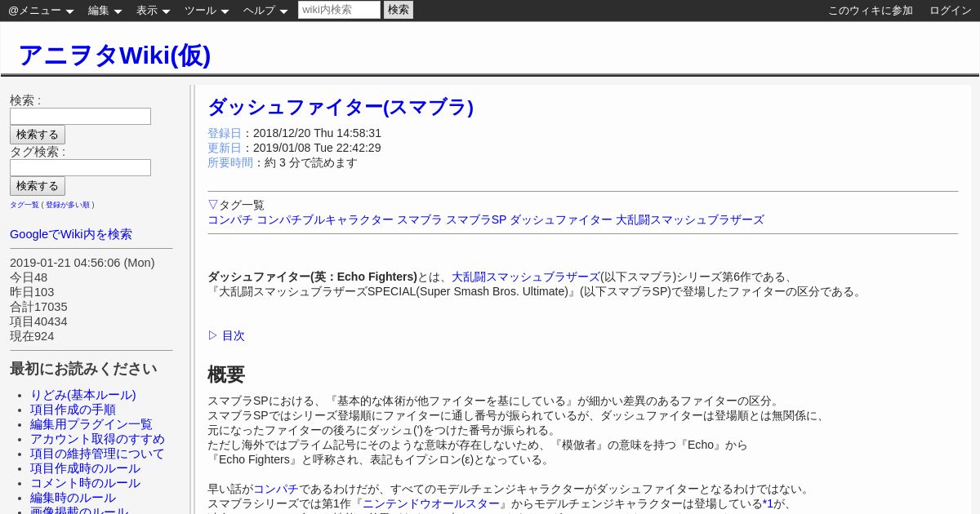Click the 検索 button in top bar
The width and height of the screenshot is (980, 514).
399,10
